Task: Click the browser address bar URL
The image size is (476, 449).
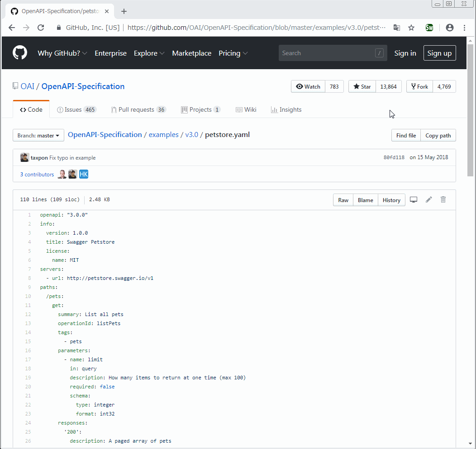Action: tap(257, 28)
